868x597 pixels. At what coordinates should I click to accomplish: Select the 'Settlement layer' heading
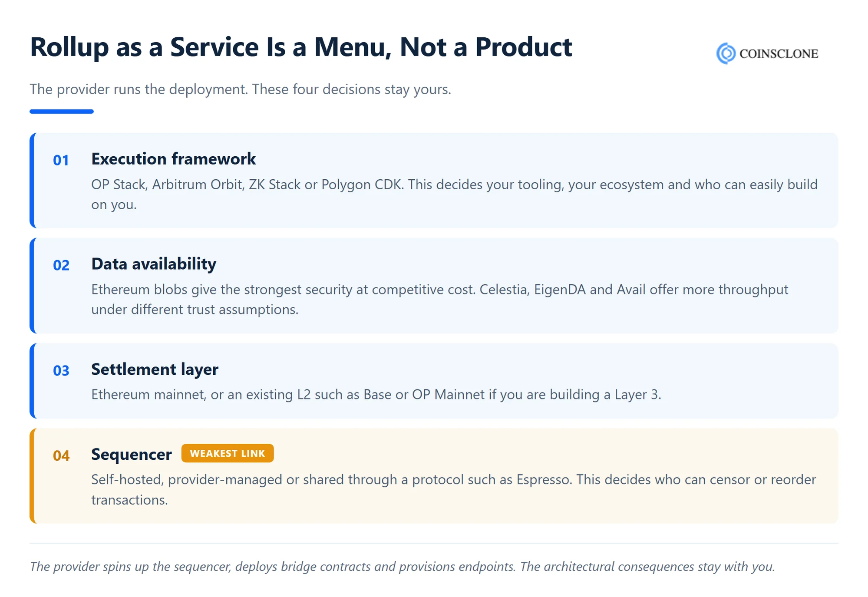point(155,369)
